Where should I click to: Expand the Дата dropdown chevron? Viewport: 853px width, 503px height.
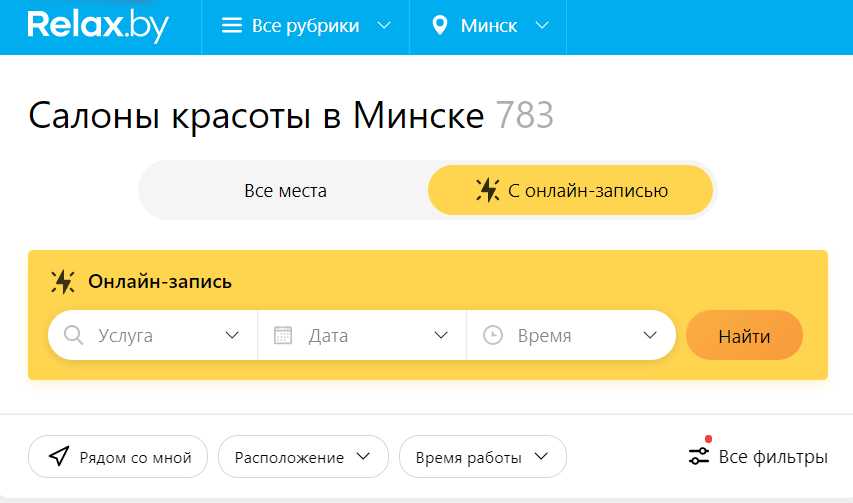[x=441, y=335]
